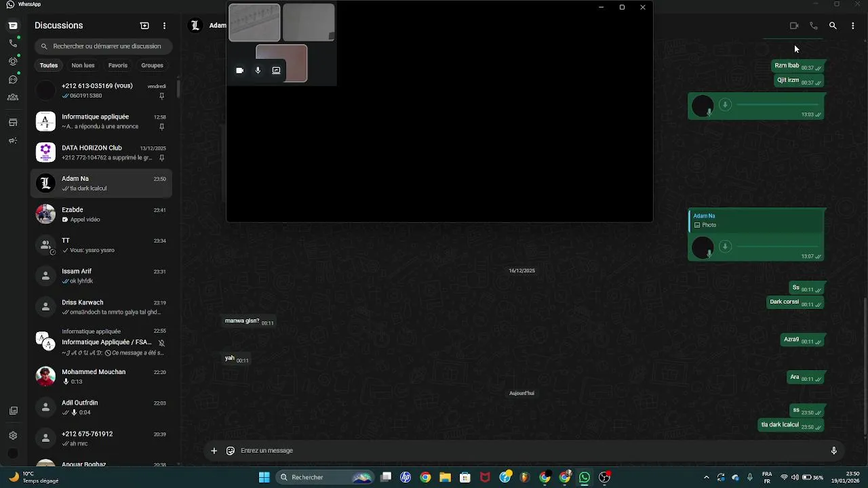Open the DATA HORIZON Club chat
Screen dimensions: 868x488
point(101,152)
